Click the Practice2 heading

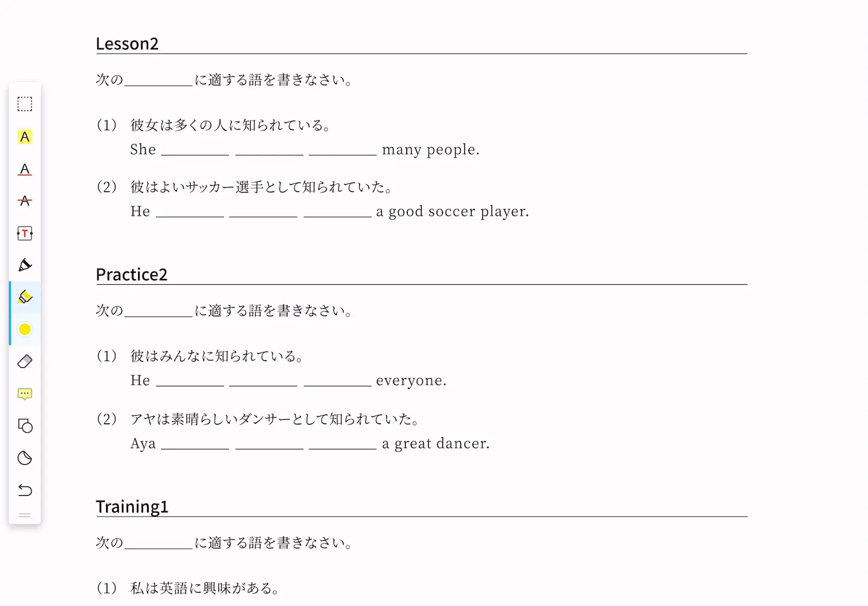131,274
